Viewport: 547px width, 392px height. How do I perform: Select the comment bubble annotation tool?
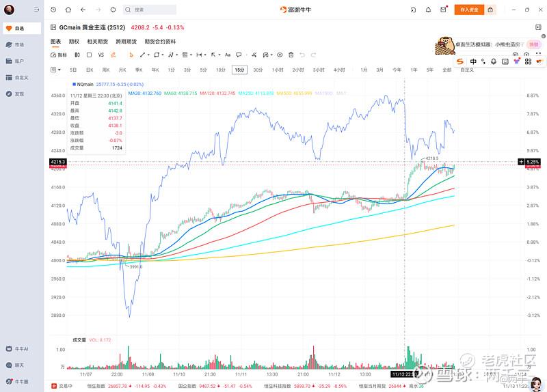[x=239, y=55]
